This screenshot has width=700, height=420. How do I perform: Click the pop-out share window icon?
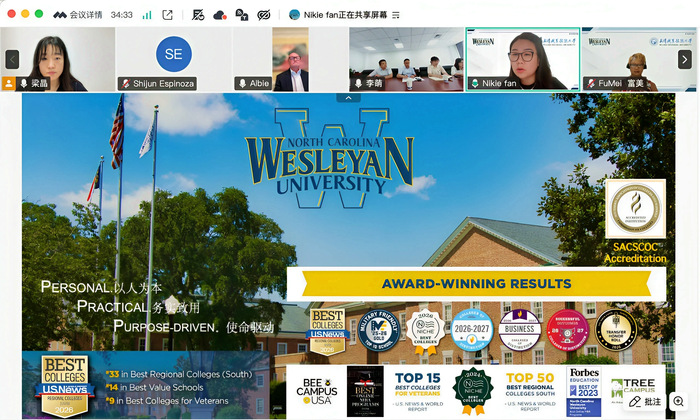(x=167, y=15)
